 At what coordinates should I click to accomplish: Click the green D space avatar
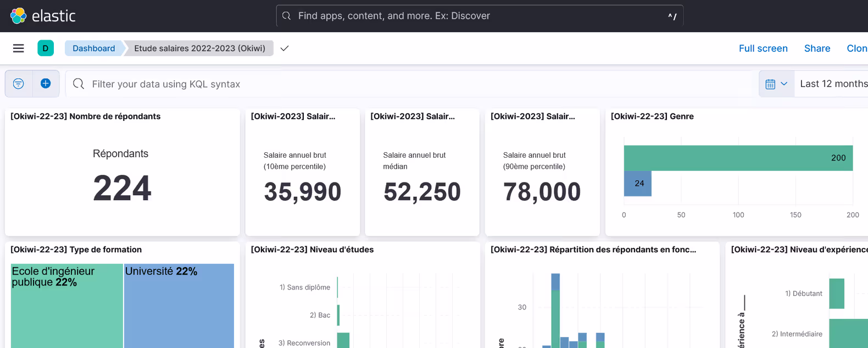(x=46, y=48)
